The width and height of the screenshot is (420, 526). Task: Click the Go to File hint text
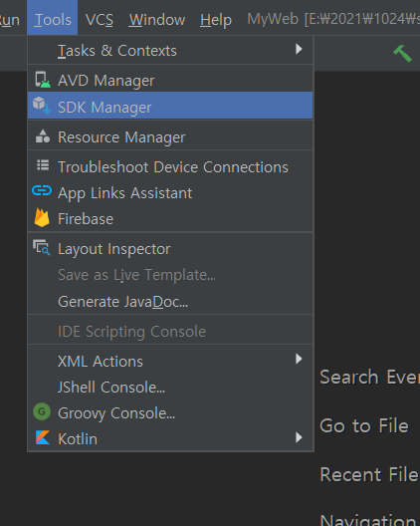[x=364, y=426]
